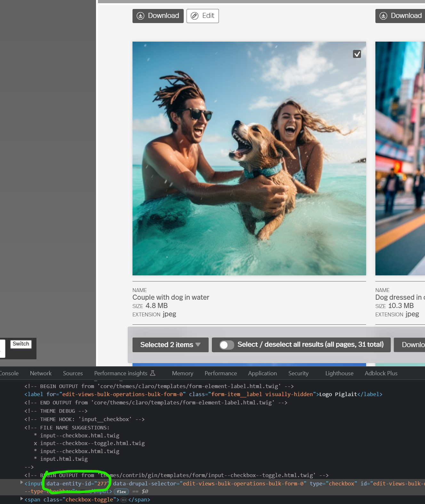425x504 pixels.
Task: Open the Selected 2 items dropdown
Action: (x=170, y=345)
